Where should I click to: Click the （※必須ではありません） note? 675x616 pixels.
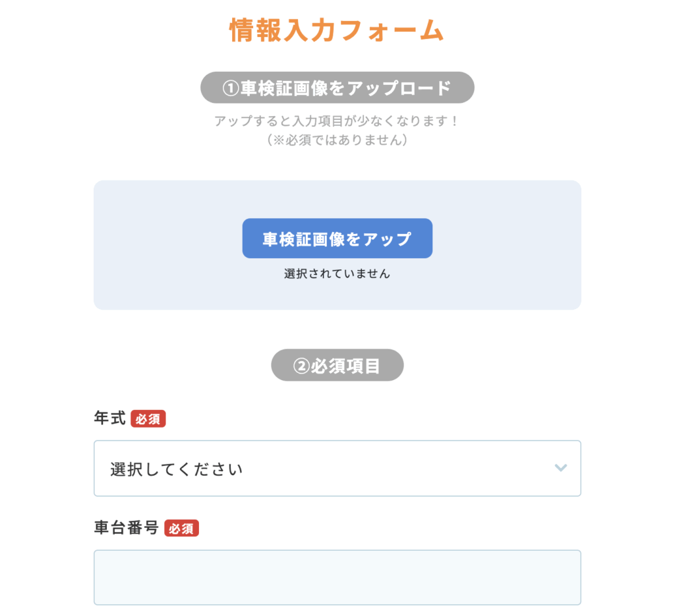pyautogui.click(x=337, y=140)
